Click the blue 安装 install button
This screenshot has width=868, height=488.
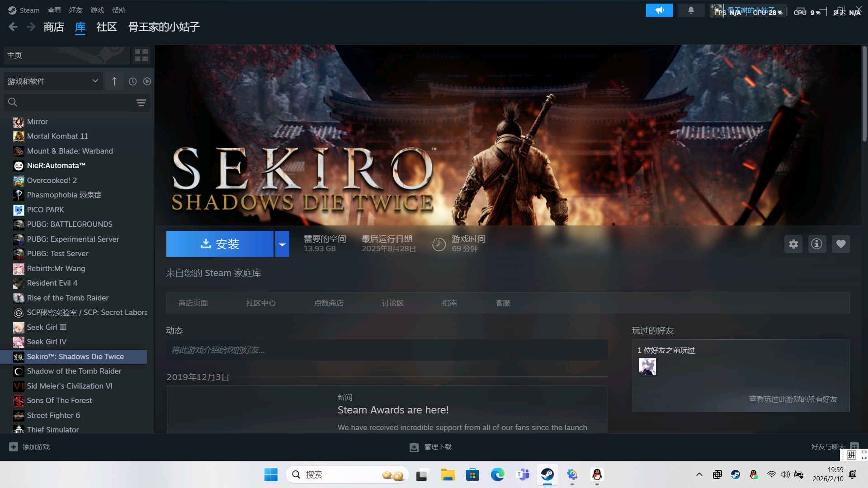(220, 244)
